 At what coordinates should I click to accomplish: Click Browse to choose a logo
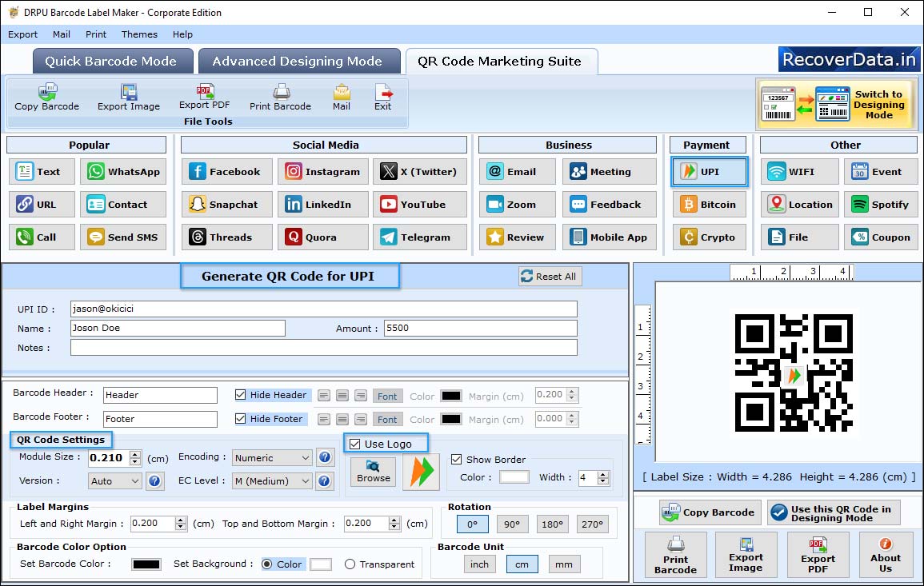[373, 471]
